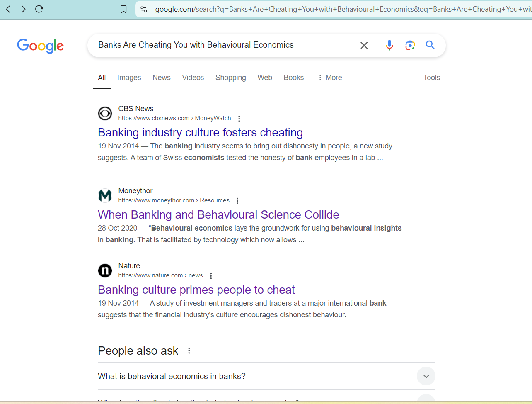Image resolution: width=532 pixels, height=404 pixels.
Task: Open the search Tools button
Action: (x=432, y=78)
